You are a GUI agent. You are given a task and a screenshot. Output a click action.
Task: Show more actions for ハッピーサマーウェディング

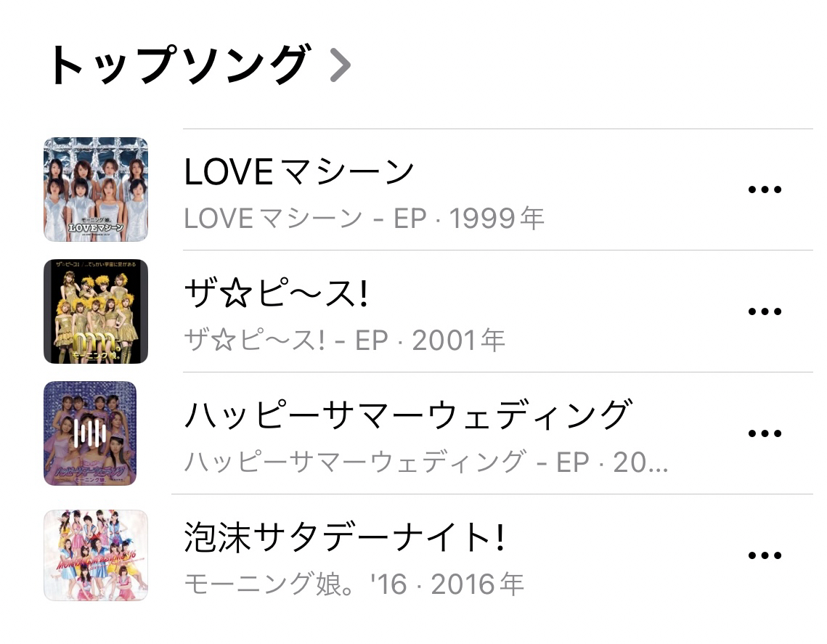(764, 434)
